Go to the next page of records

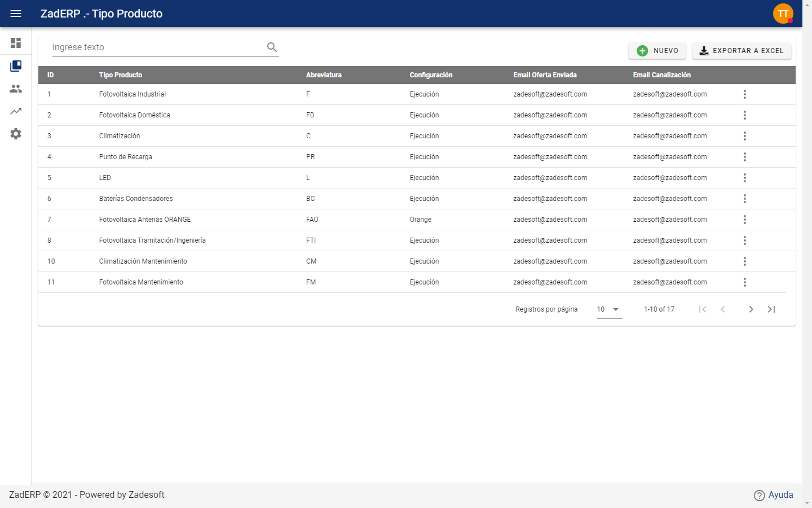751,309
